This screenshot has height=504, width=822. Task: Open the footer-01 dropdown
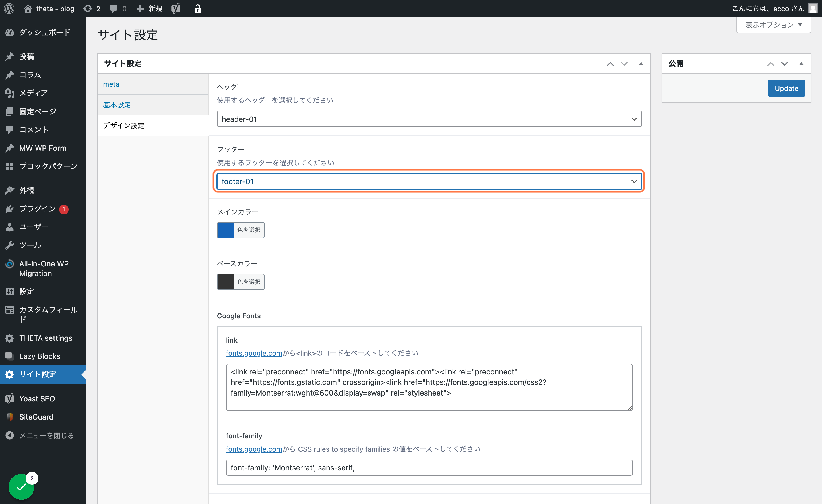pyautogui.click(x=429, y=181)
